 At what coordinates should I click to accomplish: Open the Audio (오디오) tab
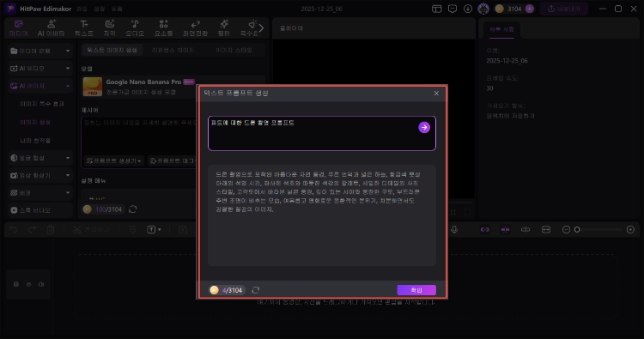[x=135, y=28]
